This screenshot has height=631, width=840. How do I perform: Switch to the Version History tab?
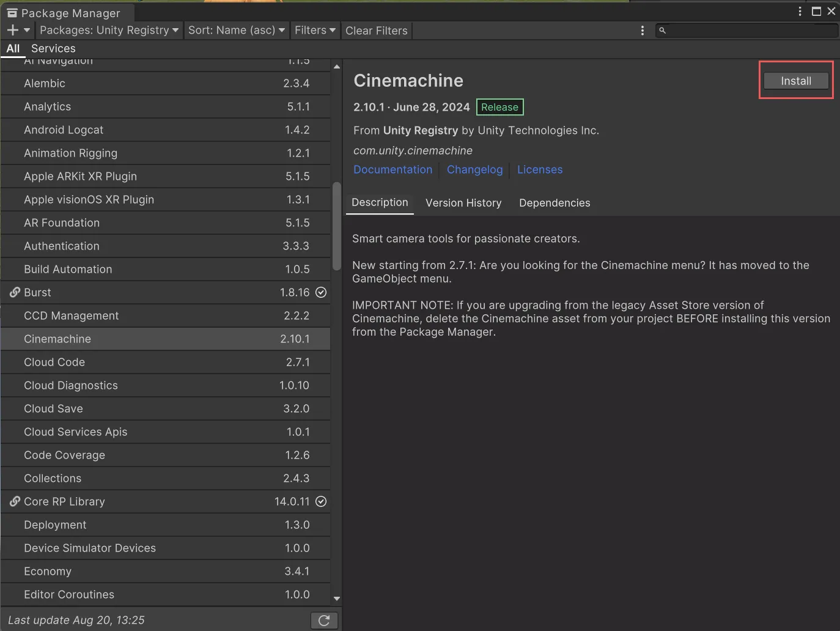pyautogui.click(x=463, y=203)
